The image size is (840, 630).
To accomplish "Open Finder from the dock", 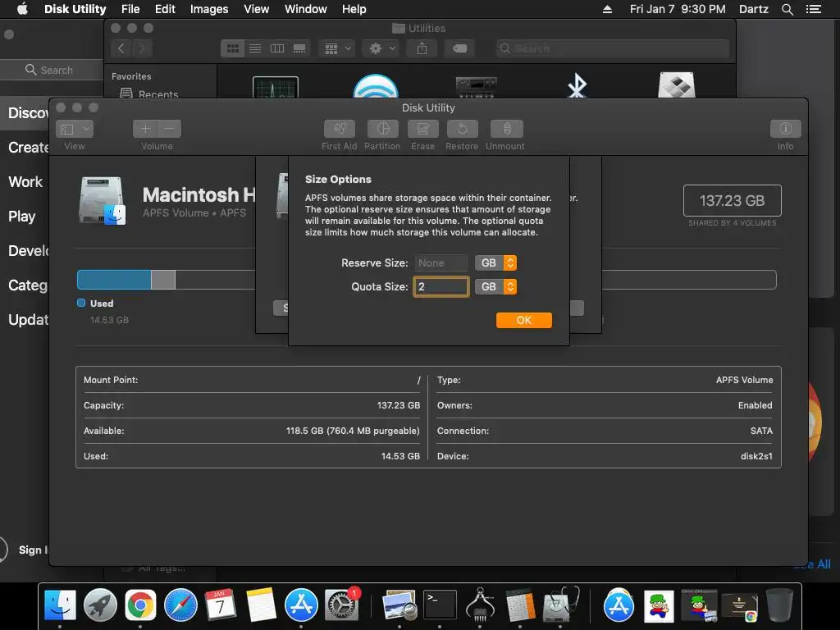I will (59, 605).
